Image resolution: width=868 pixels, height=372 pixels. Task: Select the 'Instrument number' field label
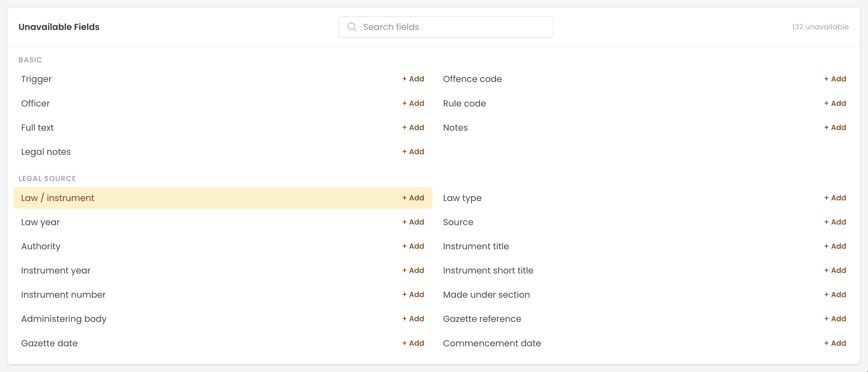(63, 295)
